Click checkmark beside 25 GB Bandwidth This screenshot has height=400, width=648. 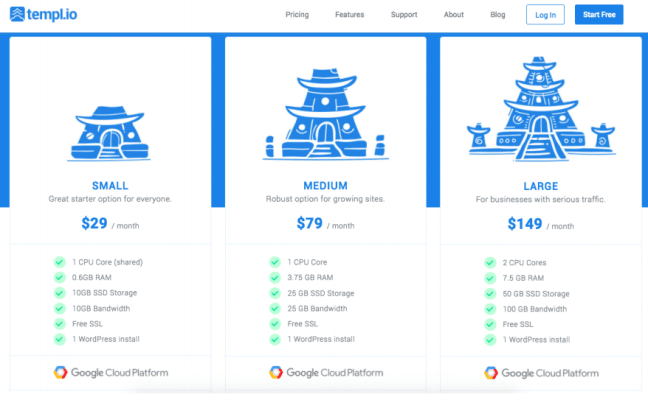(x=275, y=308)
